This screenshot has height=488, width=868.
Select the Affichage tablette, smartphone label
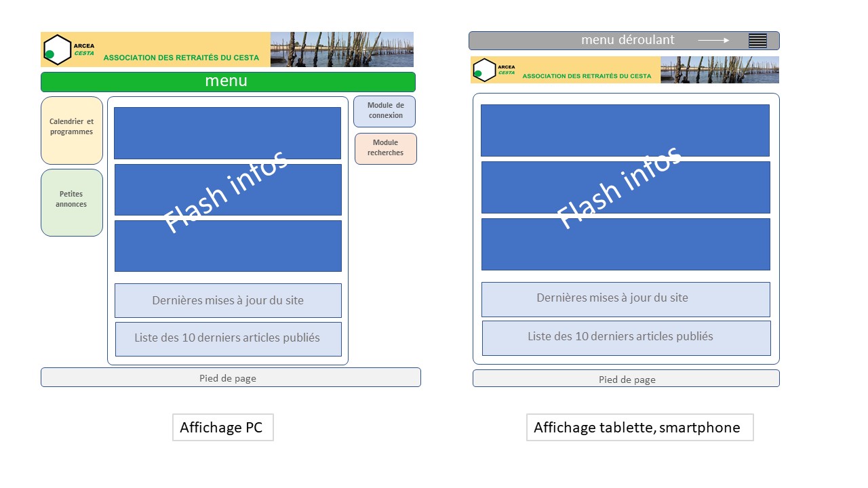(x=640, y=428)
